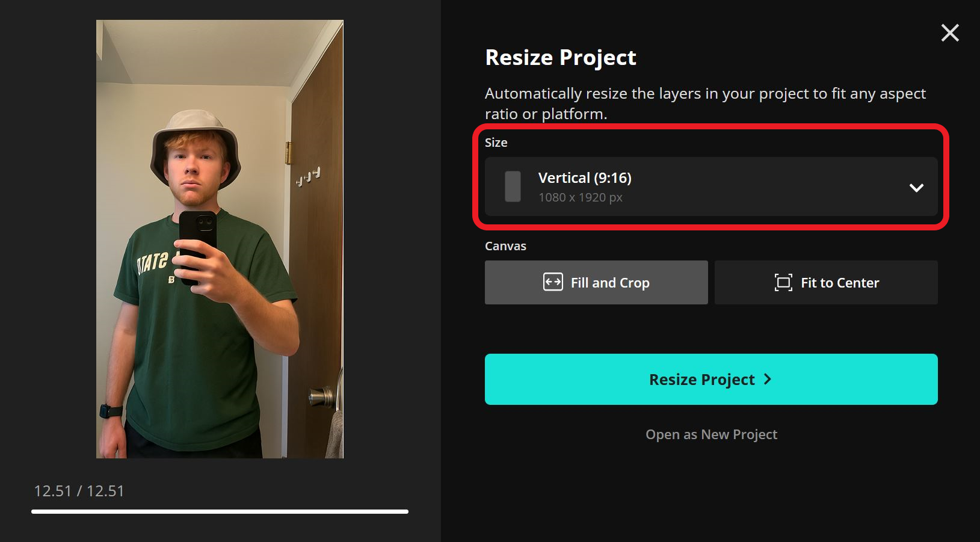
Task: Switch canvas handling to Fill and Crop
Action: click(596, 282)
